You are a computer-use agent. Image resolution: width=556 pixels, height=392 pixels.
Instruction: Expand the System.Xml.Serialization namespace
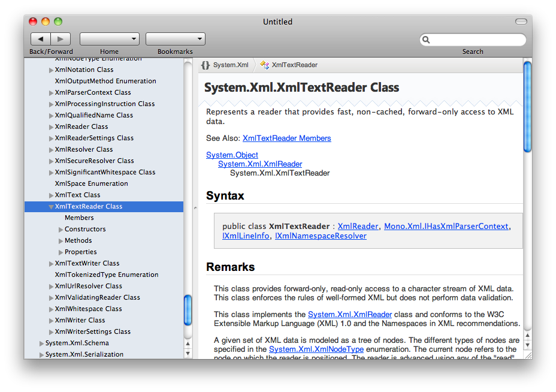(41, 355)
